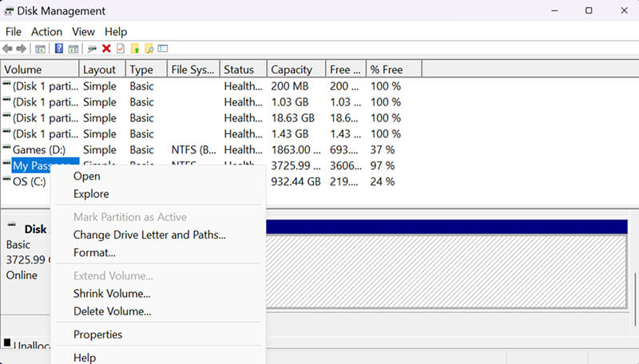Click the settings list view toolbar icon
This screenshot has width=639, height=364.
[x=163, y=49]
